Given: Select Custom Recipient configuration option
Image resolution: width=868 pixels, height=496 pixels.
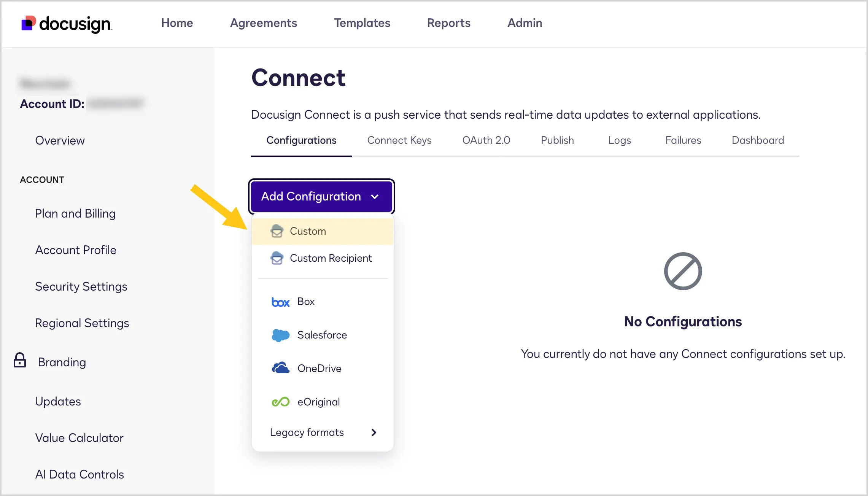Looking at the screenshot, I should tap(323, 258).
